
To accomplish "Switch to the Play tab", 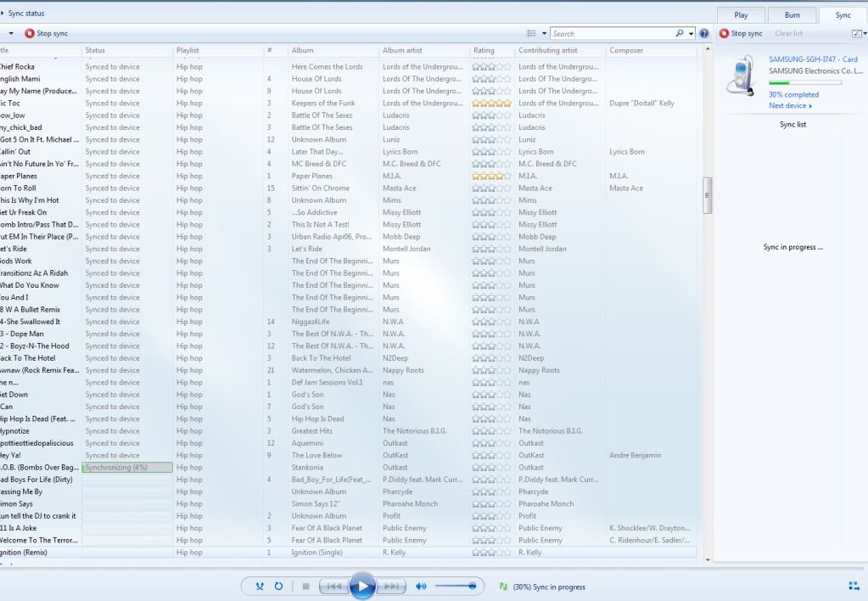I will [x=741, y=15].
